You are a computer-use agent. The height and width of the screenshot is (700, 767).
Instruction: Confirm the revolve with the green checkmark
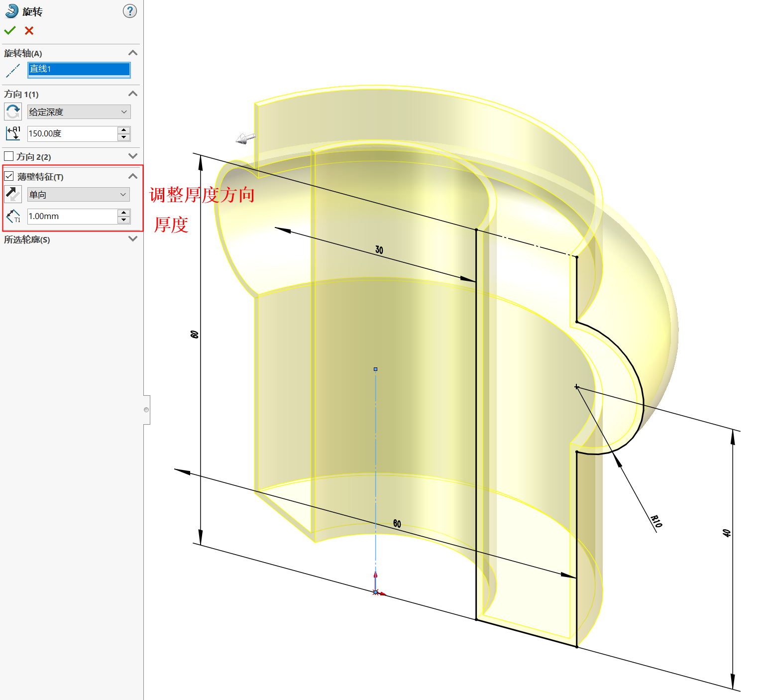[10, 30]
